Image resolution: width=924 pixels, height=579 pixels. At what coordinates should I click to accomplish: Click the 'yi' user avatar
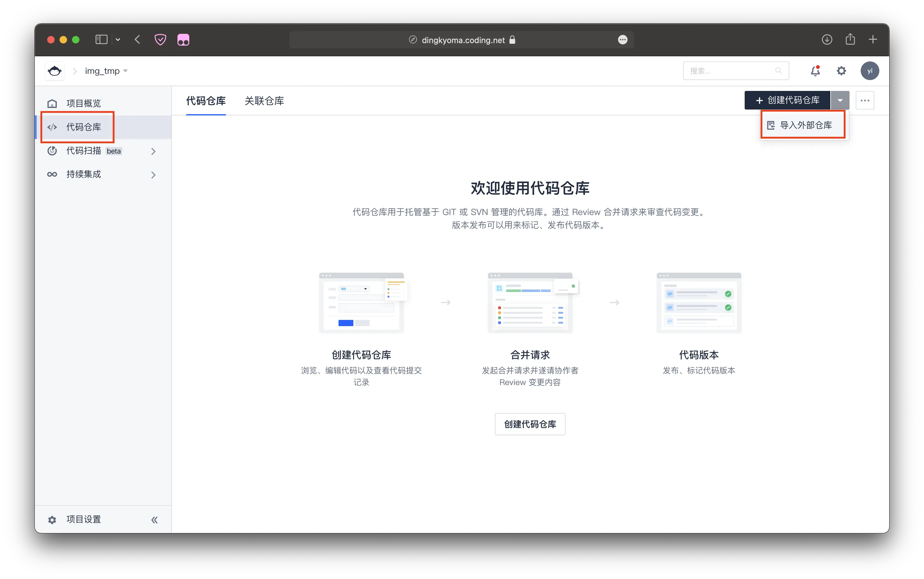[870, 71]
